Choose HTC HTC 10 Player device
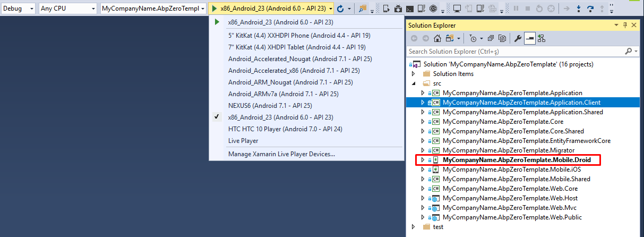The height and width of the screenshot is (237, 644). [x=306, y=129]
